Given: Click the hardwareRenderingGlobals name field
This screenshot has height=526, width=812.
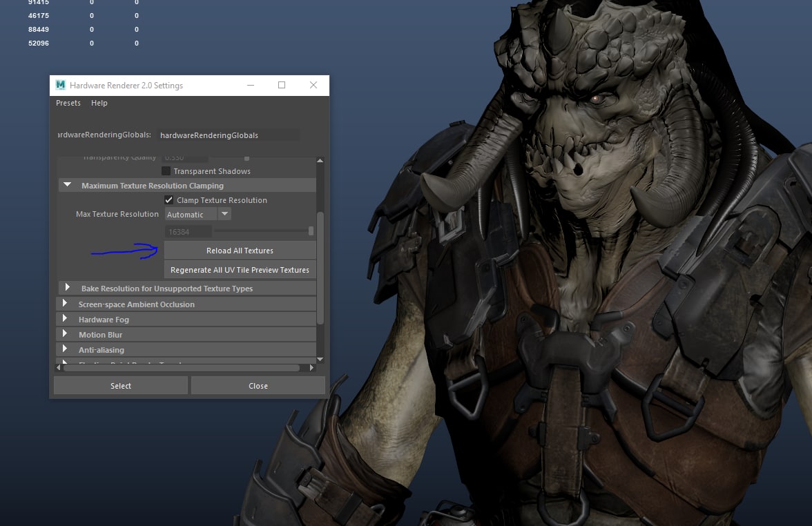Looking at the screenshot, I should [x=228, y=135].
